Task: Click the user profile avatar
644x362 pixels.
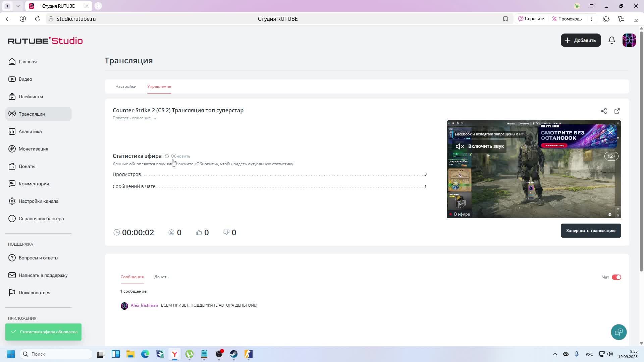Action: pos(629,40)
